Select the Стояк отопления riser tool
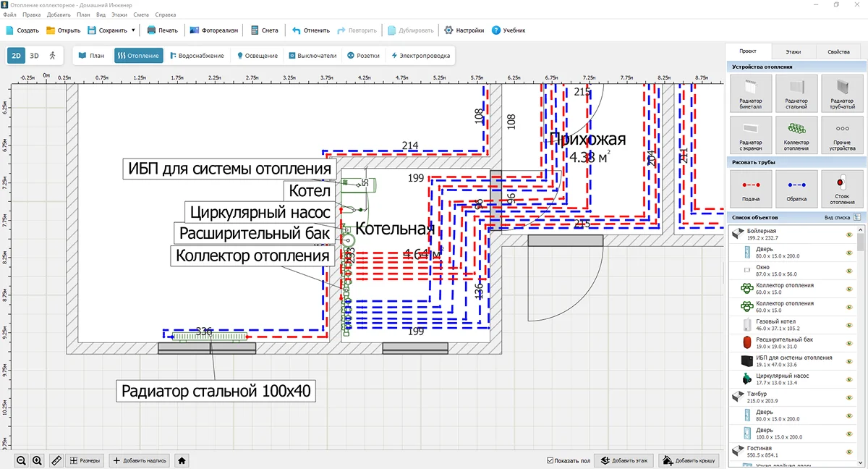This screenshot has height=469, width=868. click(x=841, y=189)
